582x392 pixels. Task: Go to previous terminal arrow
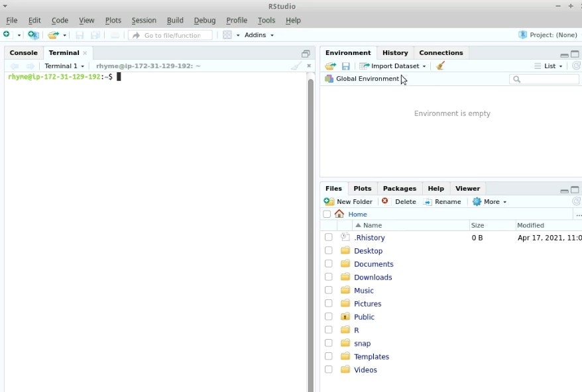coord(15,66)
